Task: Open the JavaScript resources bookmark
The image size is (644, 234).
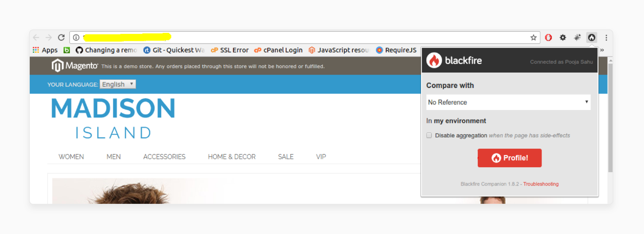Action: coord(339,50)
